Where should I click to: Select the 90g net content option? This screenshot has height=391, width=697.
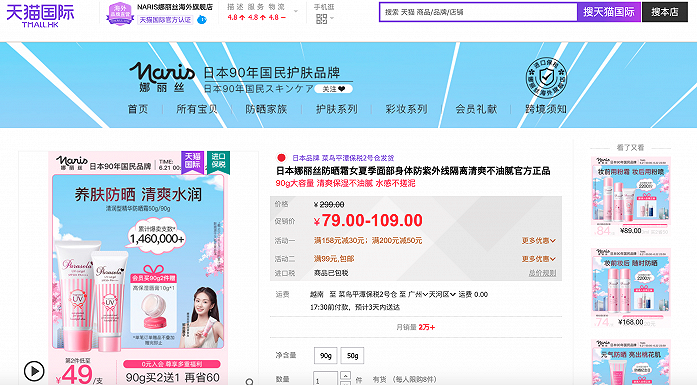pyautogui.click(x=325, y=355)
